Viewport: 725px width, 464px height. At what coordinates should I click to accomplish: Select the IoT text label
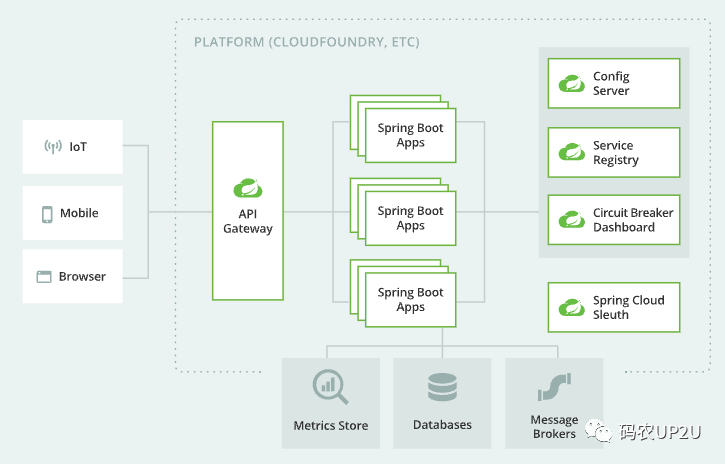pos(78,147)
